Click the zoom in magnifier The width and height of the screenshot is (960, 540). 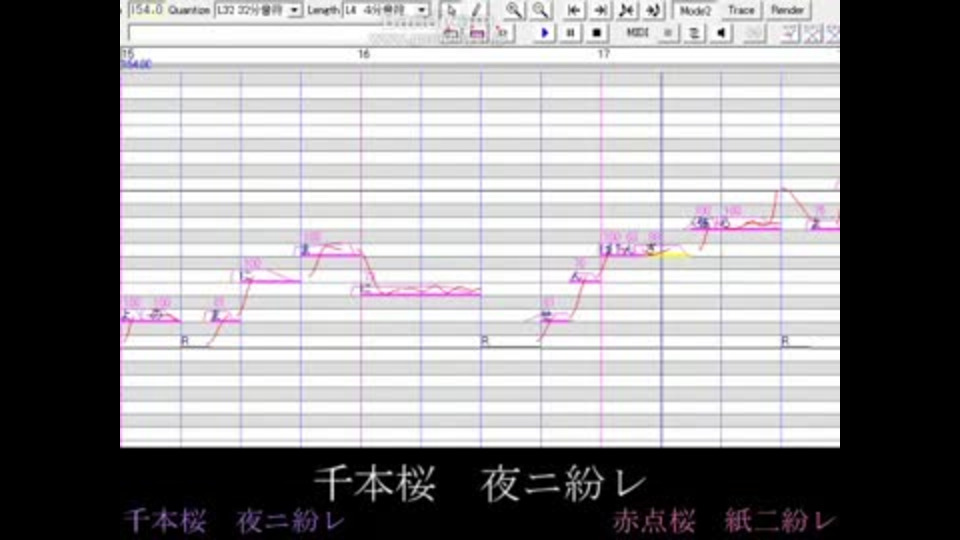point(514,10)
